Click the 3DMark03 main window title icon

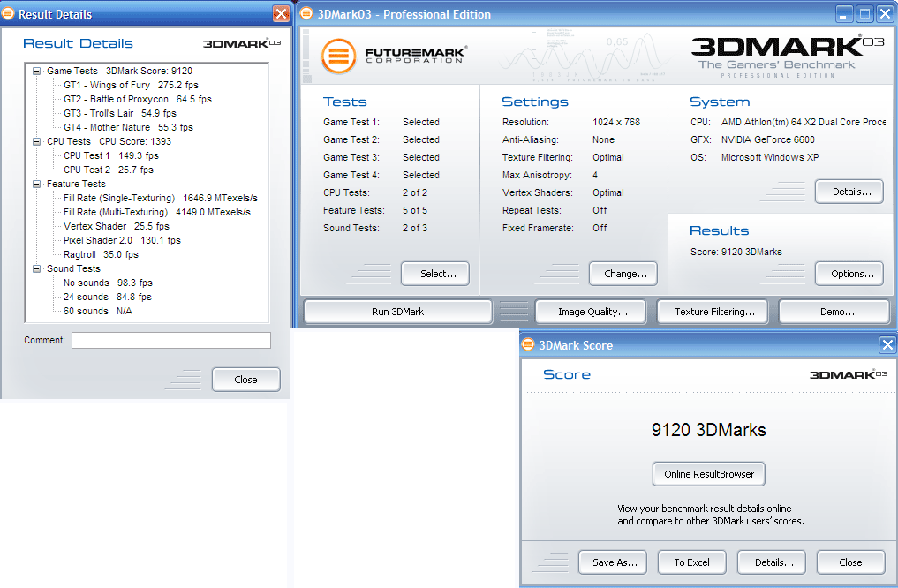click(306, 13)
